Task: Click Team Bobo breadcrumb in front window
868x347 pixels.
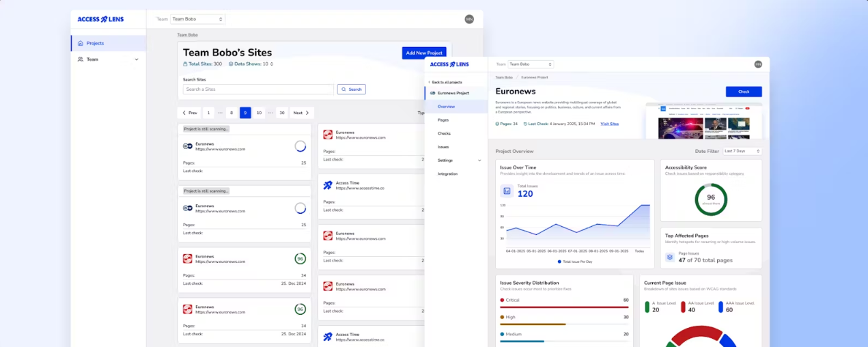Action: (504, 78)
